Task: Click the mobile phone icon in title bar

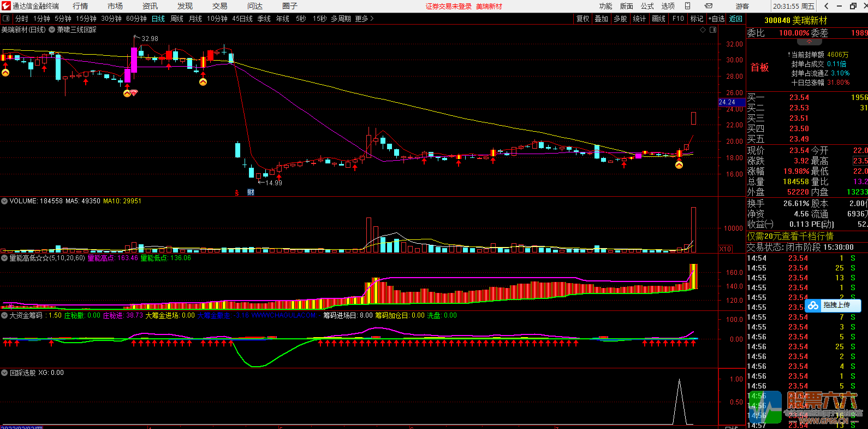Action: click(687, 6)
